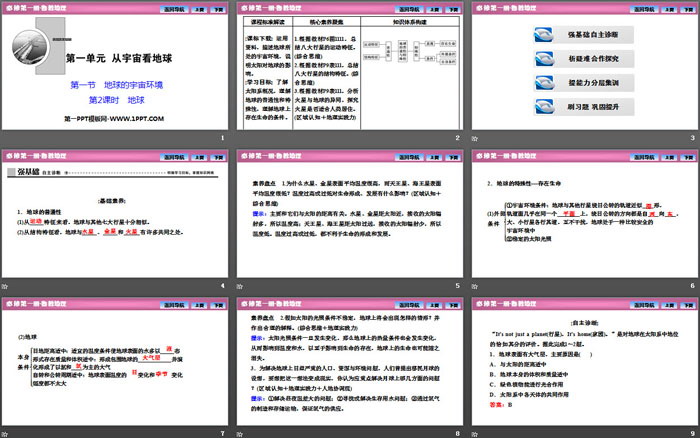This screenshot has width=700, height=438.
Task: Click answer text 答案: B on slide 9
Action: [x=501, y=405]
